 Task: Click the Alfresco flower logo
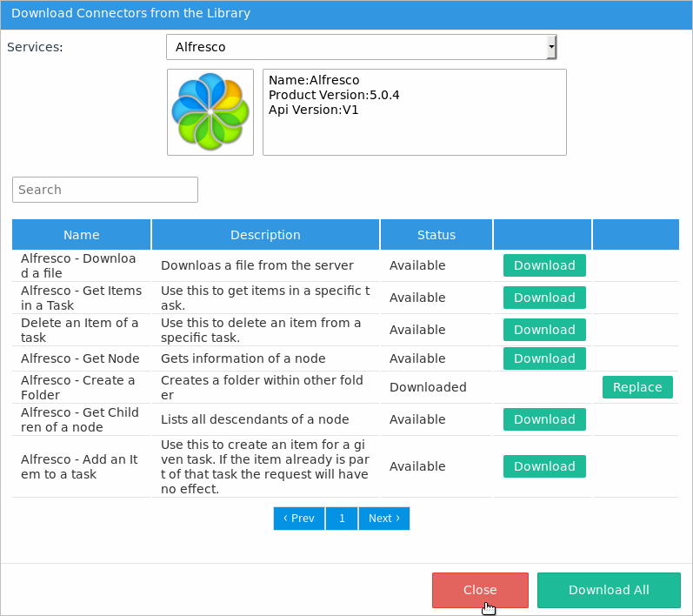(210, 112)
